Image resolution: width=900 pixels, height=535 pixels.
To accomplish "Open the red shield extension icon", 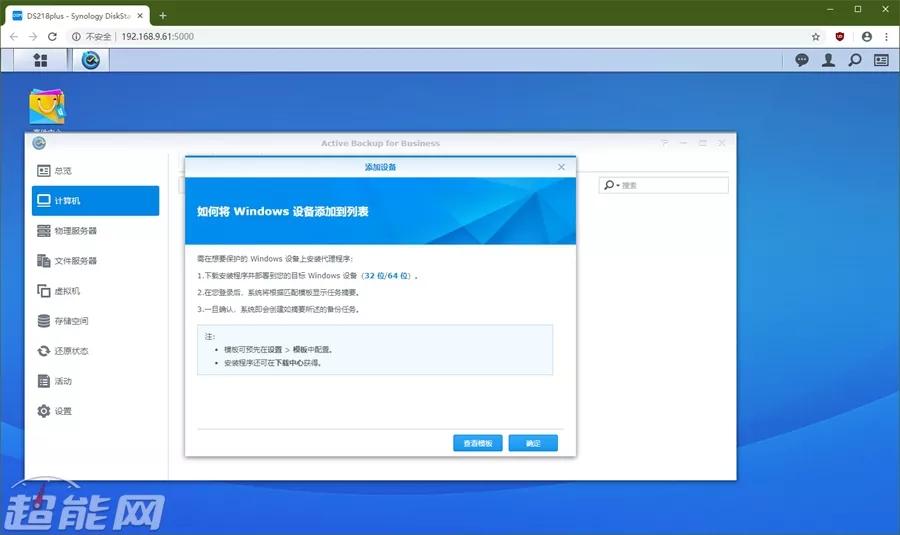I will tap(840, 37).
